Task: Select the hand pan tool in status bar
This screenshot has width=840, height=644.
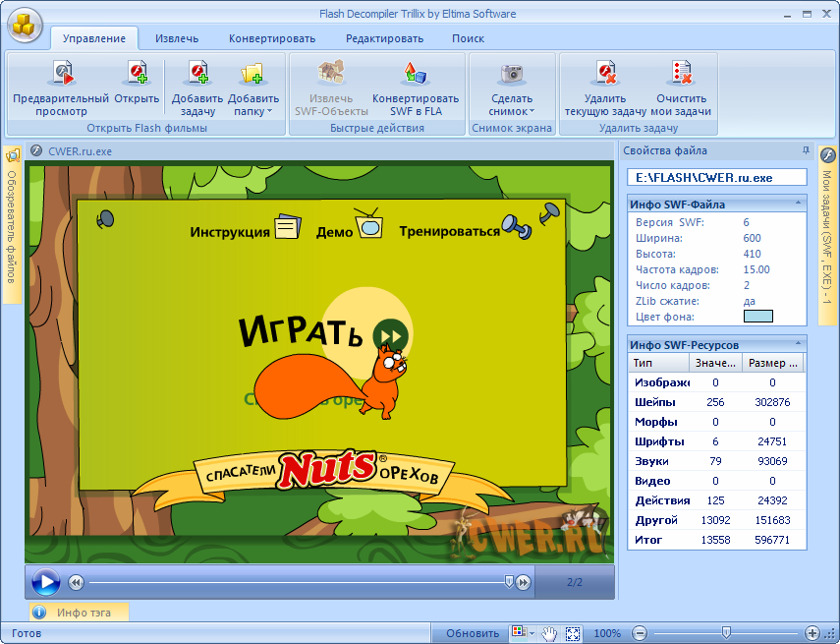Action: 550,633
